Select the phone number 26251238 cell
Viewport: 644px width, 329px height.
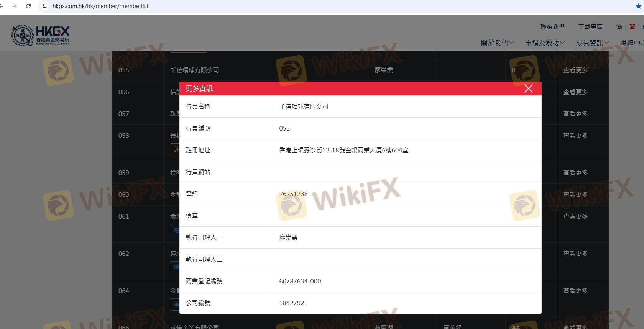pyautogui.click(x=407, y=194)
